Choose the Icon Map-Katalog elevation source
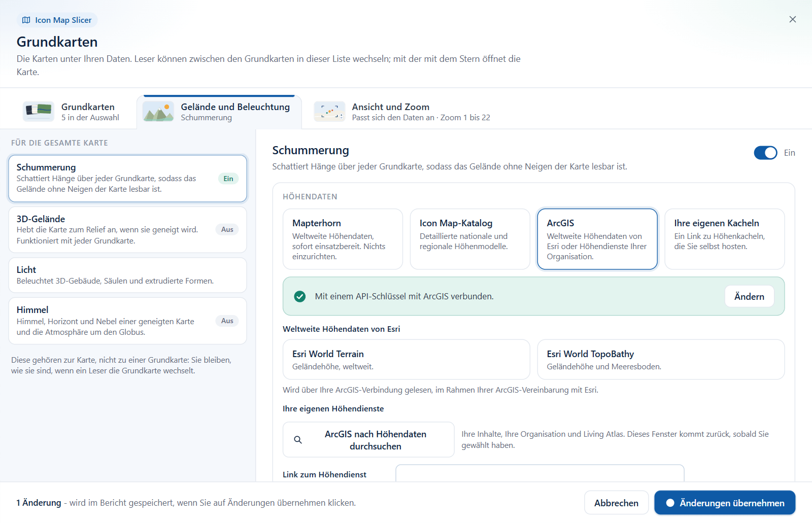This screenshot has width=812, height=523. (x=470, y=239)
